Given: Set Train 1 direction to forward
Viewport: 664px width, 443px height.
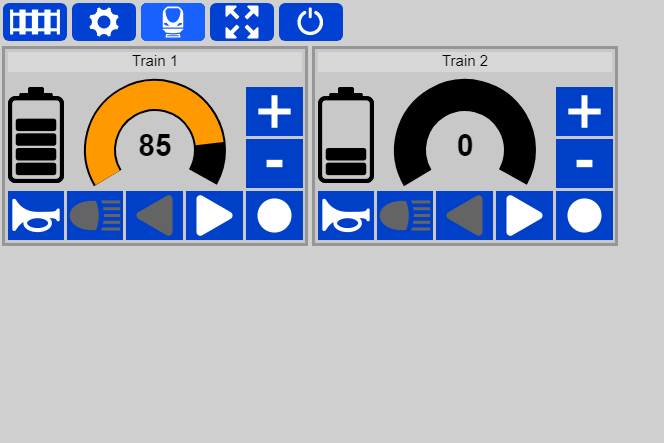Looking at the screenshot, I should pos(215,216).
